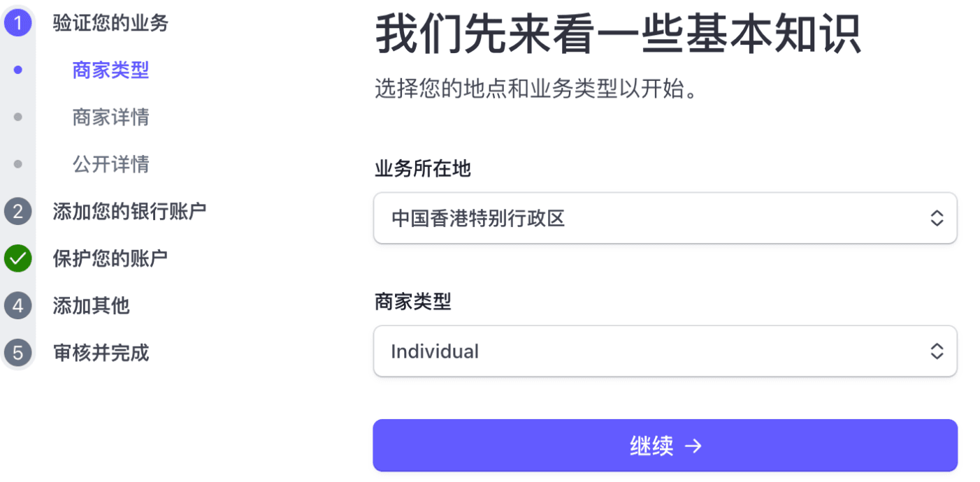Screen dimensions: 980x482
Task: Click the step 2 number circle
Action: click(18, 211)
